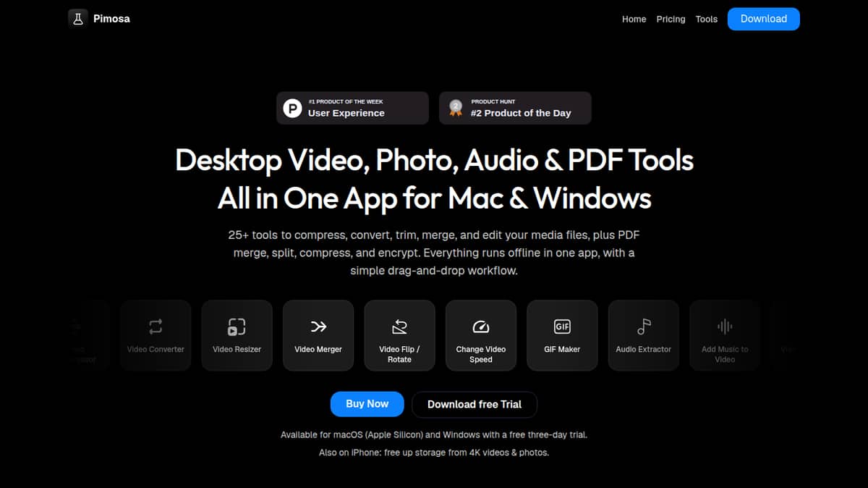
Task: Click the Video Merger double-arrow icon
Action: [x=318, y=327]
